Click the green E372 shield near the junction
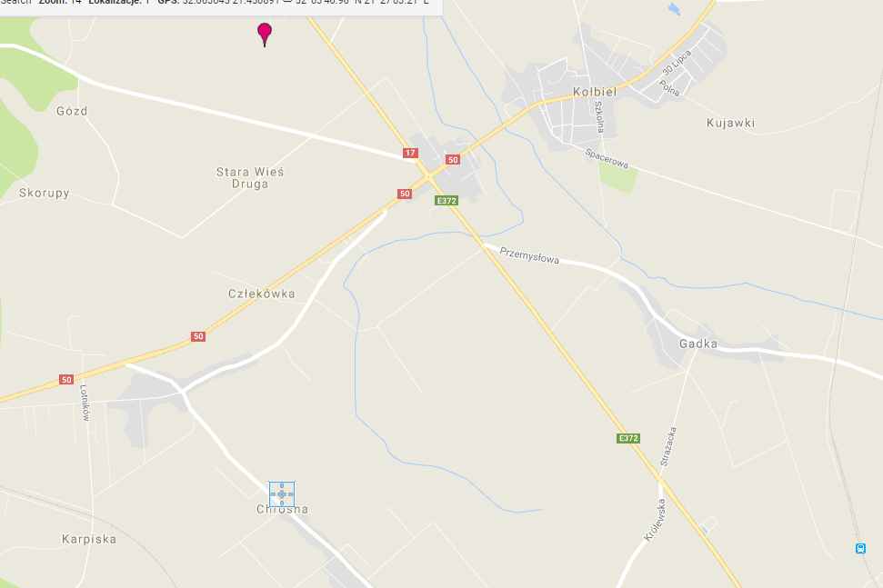Screen dimensions: 883x588 pyautogui.click(x=447, y=200)
